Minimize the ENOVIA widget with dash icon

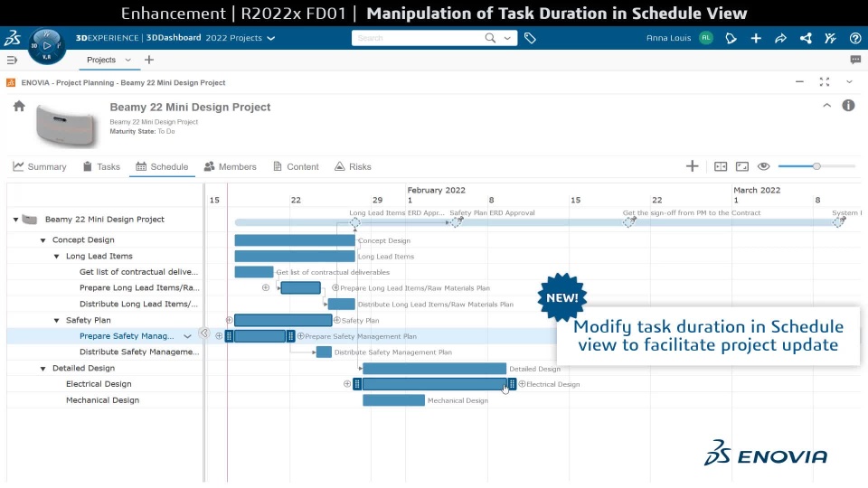pos(799,82)
